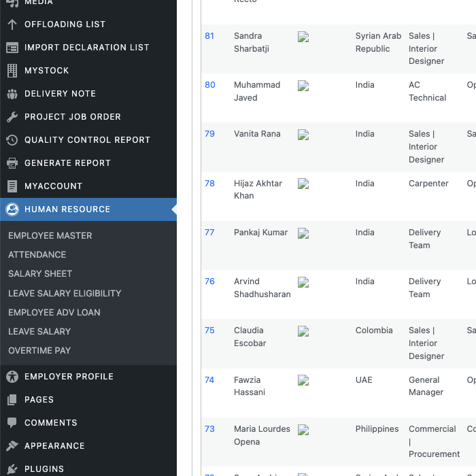Open employee ID 81 link
Viewport: 476px width, 476px height.
click(209, 36)
